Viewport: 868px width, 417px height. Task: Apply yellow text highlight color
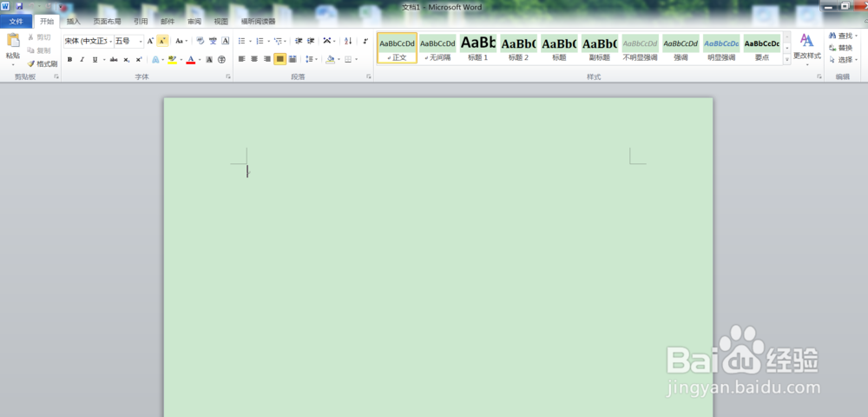[x=172, y=59]
